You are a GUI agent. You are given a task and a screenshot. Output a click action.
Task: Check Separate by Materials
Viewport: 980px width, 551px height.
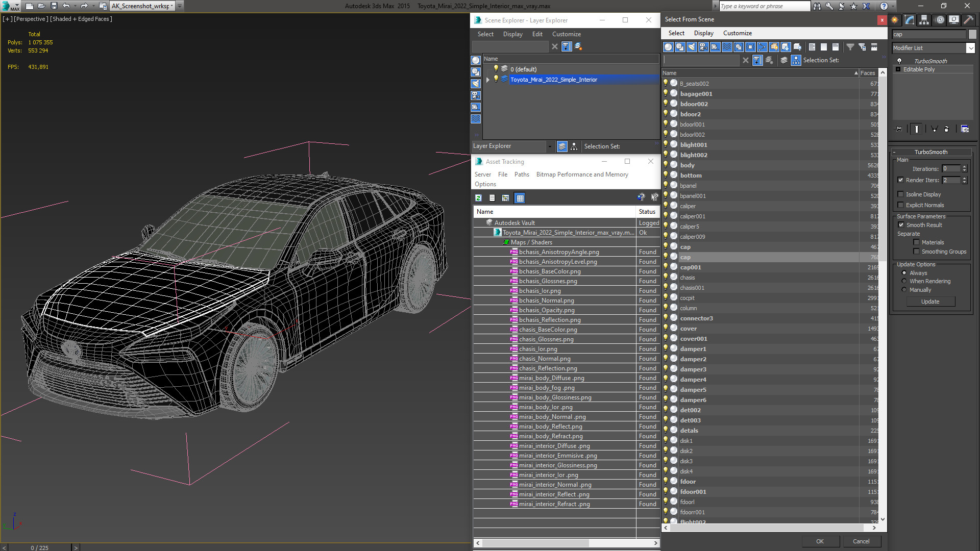[x=917, y=242]
